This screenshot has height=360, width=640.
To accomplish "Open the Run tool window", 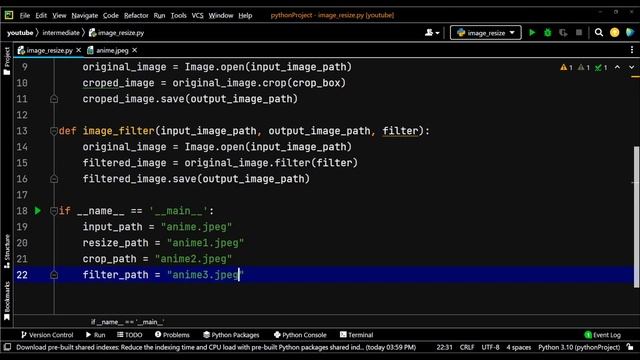I will 96,335.
